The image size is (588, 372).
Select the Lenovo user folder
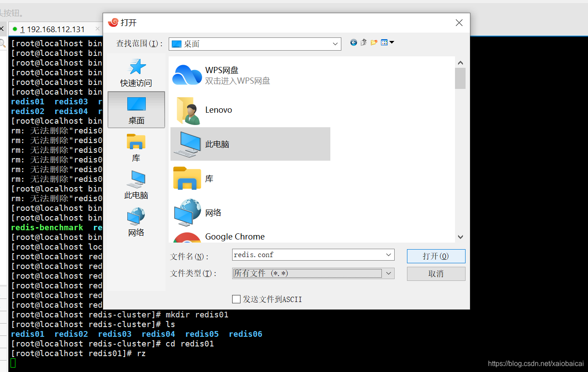pyautogui.click(x=250, y=110)
